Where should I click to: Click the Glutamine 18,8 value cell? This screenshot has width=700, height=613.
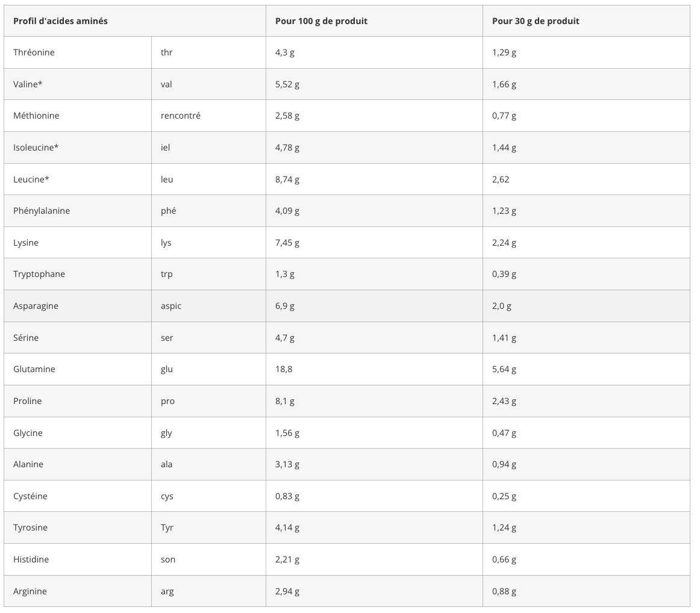coord(284,369)
